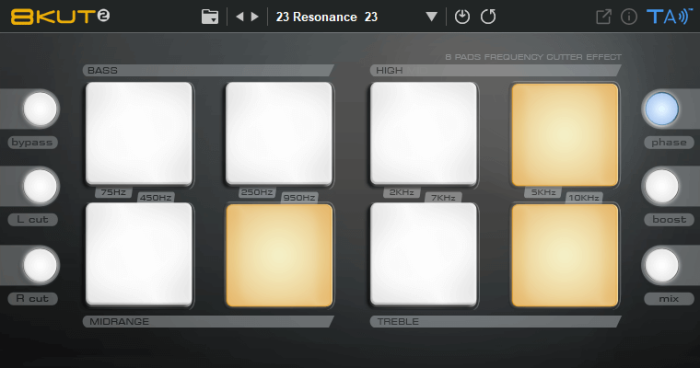Toggle the L cut round button
Viewport: 700px width, 368px height.
(40, 186)
